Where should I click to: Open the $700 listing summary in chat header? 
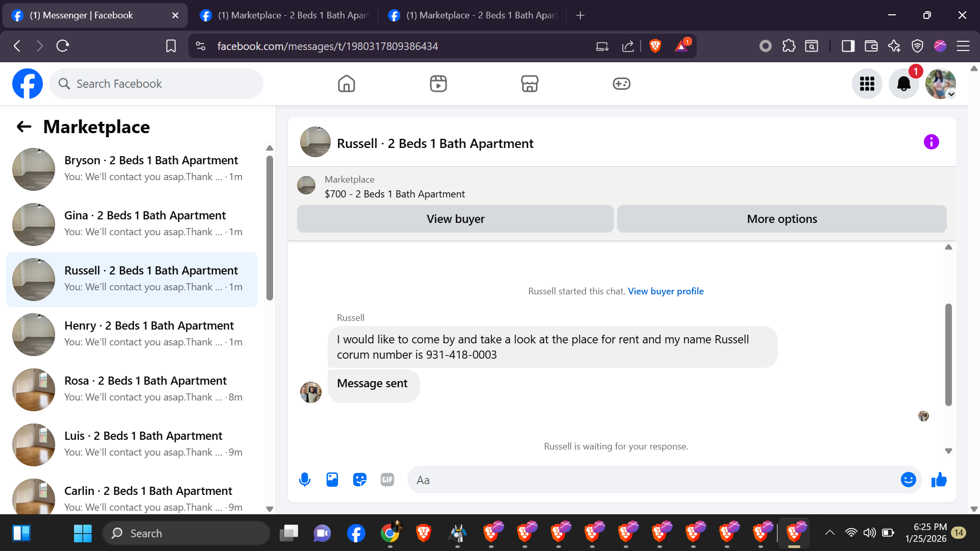(395, 187)
